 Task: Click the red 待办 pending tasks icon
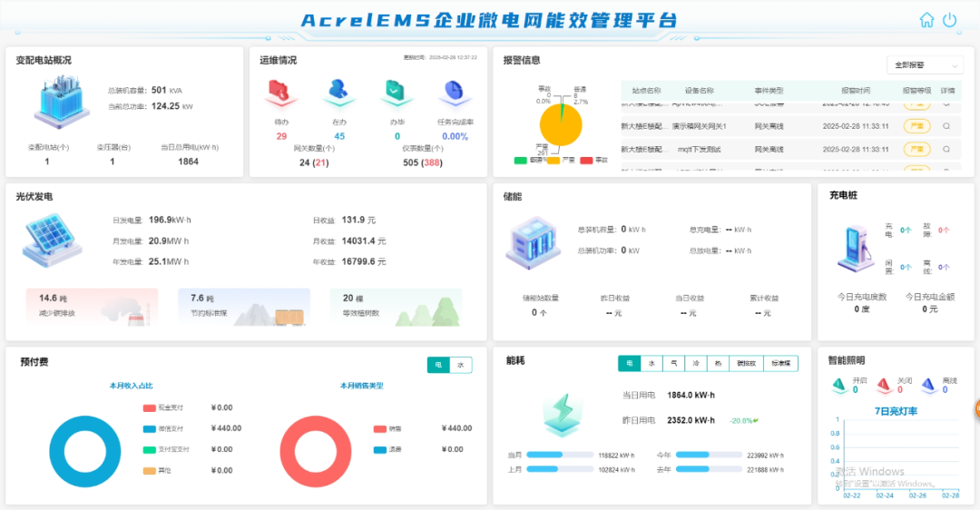tap(280, 92)
